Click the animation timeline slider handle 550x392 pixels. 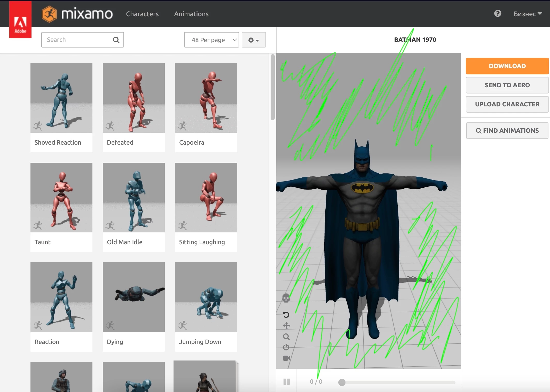coord(342,382)
